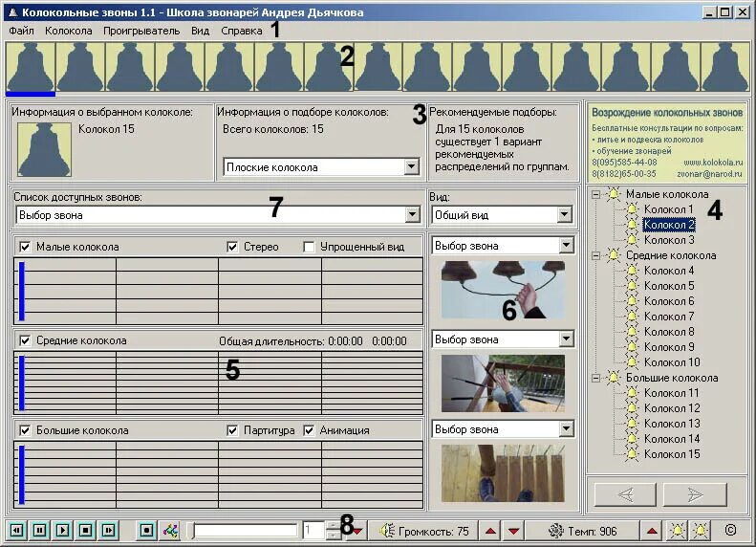Click the bell icon beside Колокол 4
Viewport: 756px width, 547px height.
[x=632, y=271]
